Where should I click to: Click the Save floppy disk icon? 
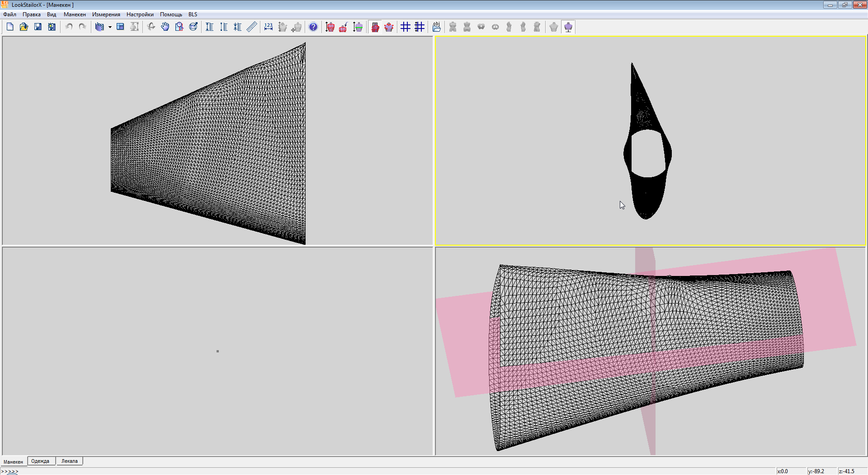(38, 27)
